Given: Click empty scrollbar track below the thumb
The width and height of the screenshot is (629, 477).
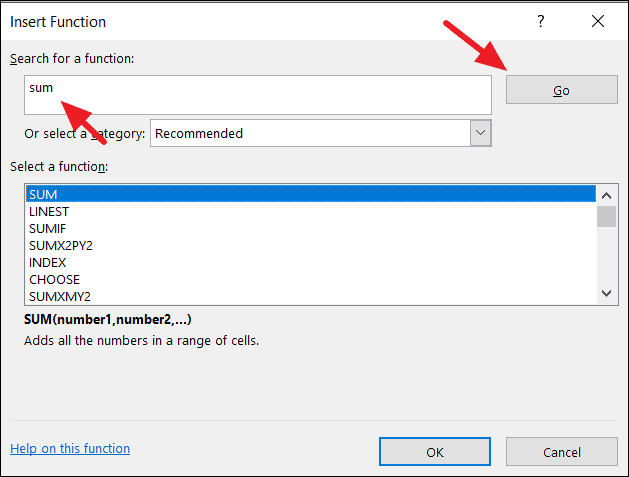Looking at the screenshot, I should 607,255.
